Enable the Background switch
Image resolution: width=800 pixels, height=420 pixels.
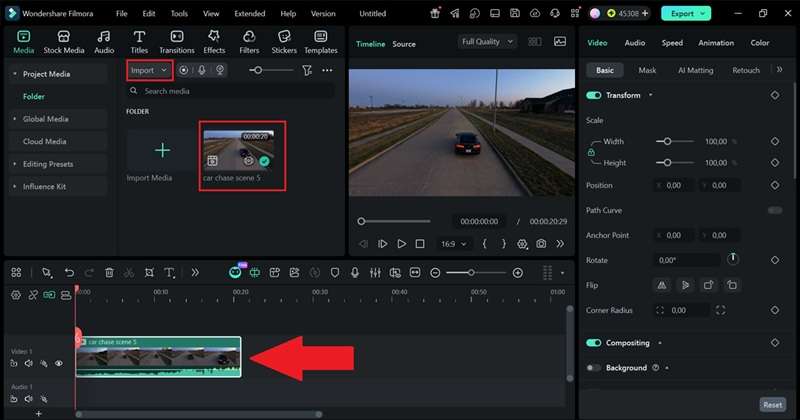coord(593,368)
